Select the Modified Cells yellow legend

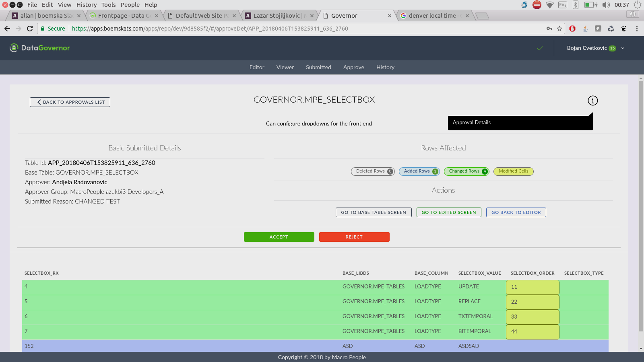513,171
